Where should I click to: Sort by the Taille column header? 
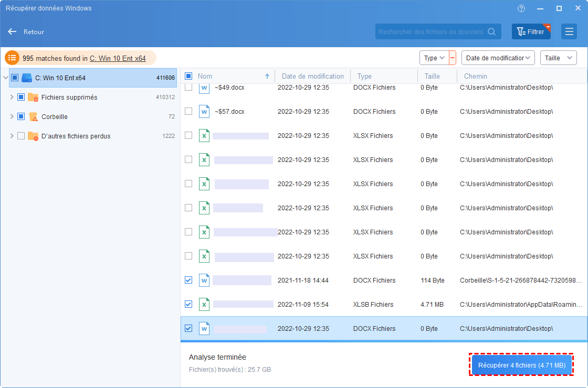click(x=432, y=76)
